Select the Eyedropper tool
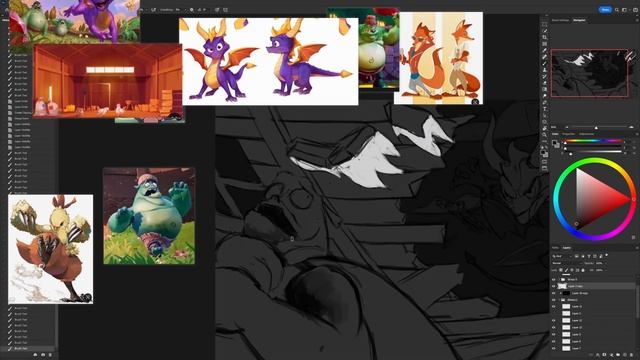 pyautogui.click(x=544, y=50)
